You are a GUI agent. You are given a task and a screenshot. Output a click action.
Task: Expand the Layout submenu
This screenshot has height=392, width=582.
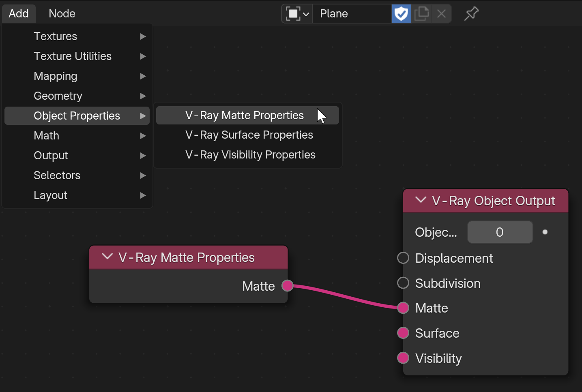(x=77, y=195)
